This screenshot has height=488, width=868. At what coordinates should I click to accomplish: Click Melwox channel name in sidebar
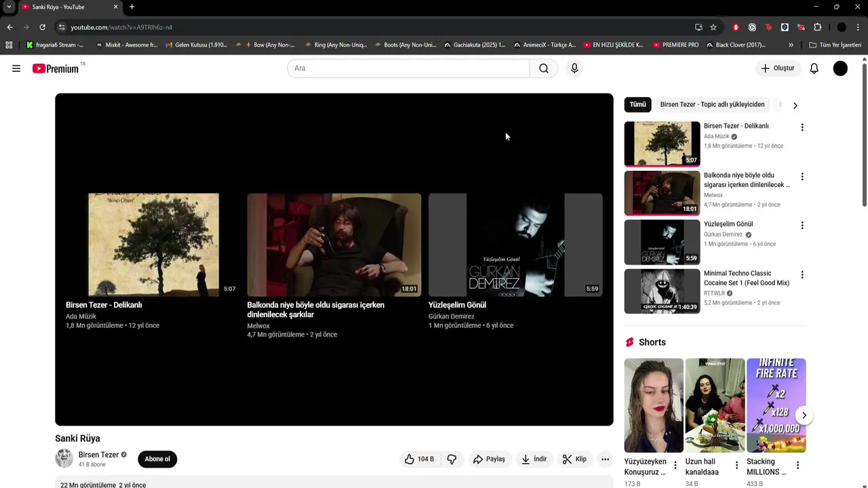(x=713, y=195)
